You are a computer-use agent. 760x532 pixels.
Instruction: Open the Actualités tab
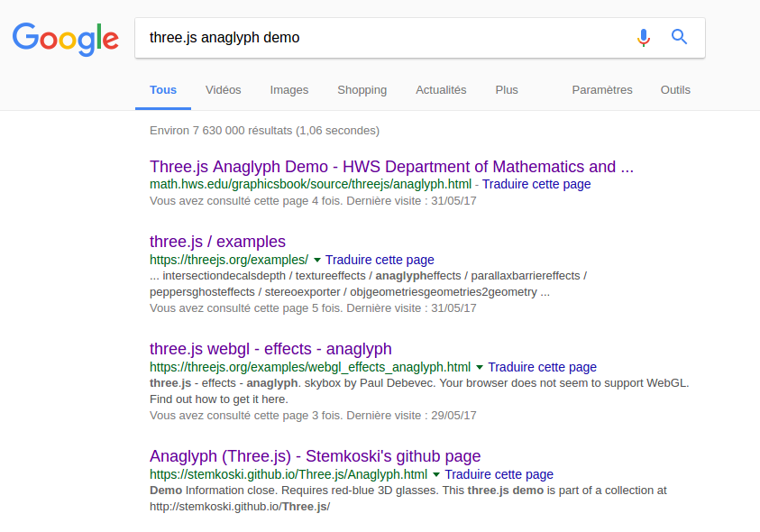441,89
